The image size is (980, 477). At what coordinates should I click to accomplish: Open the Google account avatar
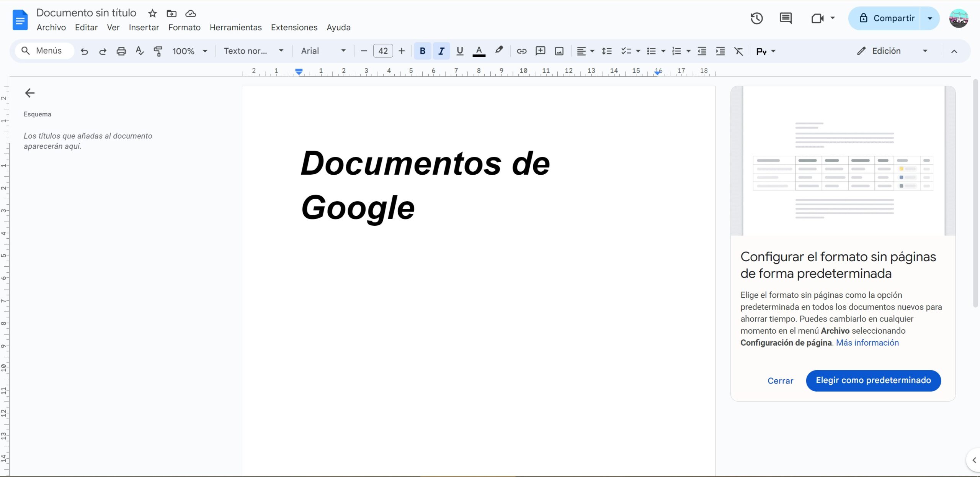point(959,18)
